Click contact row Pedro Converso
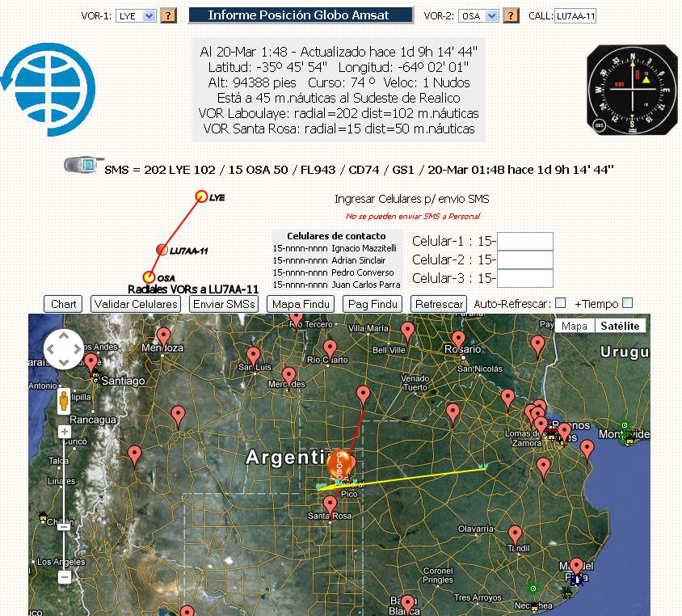 tap(333, 272)
